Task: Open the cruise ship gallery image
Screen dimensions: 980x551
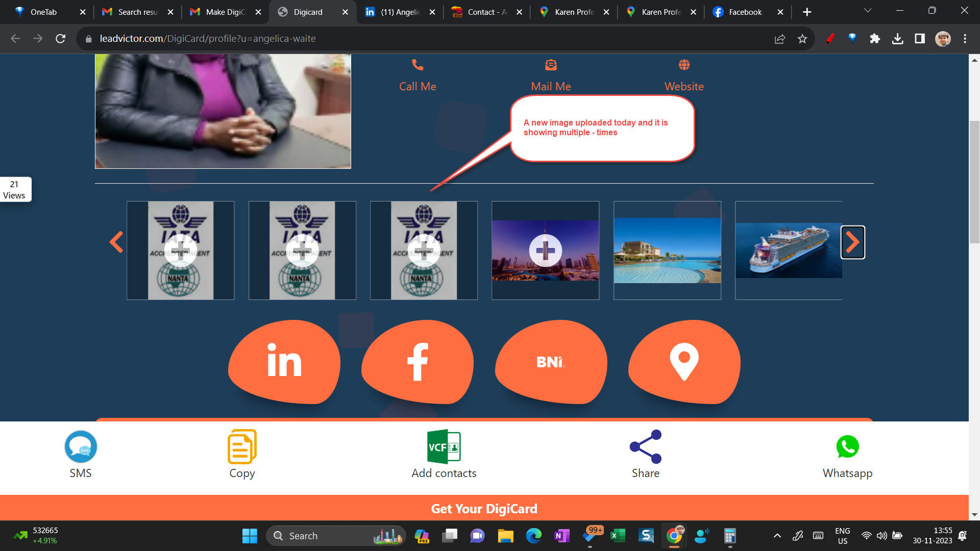Action: point(789,251)
